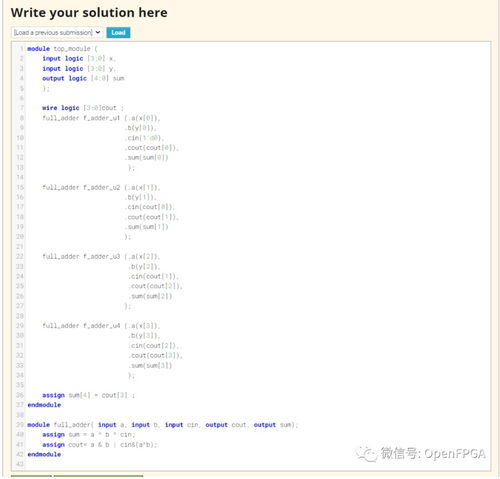Click line number 43 in the gutter
The height and width of the screenshot is (479, 500).
20,464
